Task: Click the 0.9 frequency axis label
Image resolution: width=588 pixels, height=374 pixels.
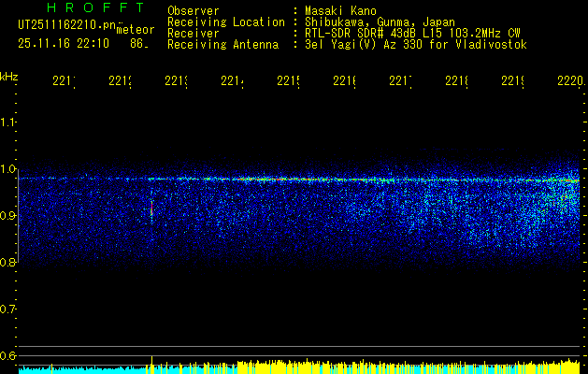Action: tap(7, 216)
